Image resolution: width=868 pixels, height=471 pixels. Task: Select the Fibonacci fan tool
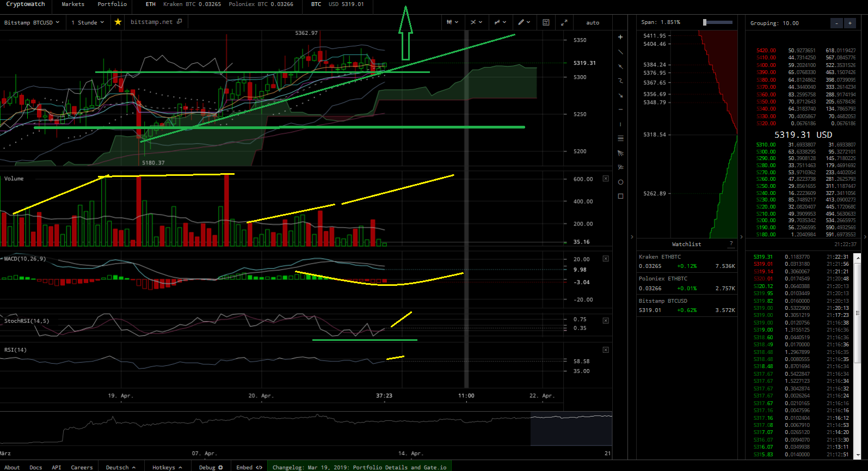pos(620,153)
